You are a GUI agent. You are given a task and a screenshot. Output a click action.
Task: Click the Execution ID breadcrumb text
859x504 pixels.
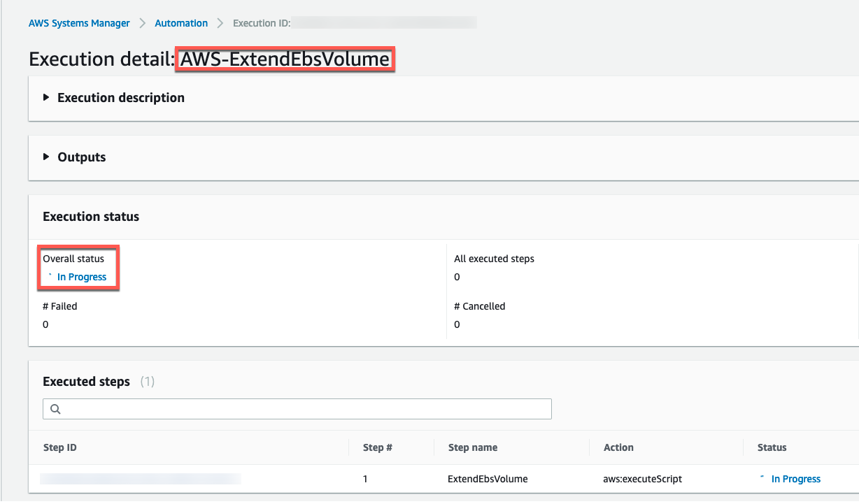[x=262, y=23]
